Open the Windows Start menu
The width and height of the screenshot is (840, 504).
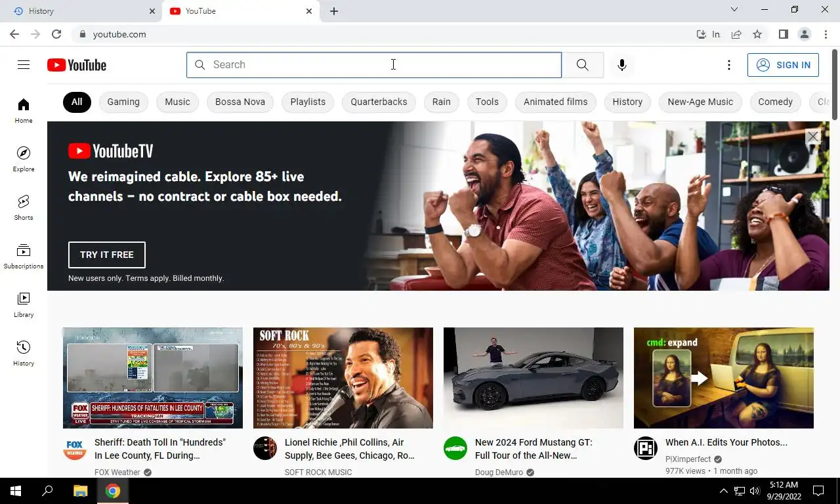16,490
